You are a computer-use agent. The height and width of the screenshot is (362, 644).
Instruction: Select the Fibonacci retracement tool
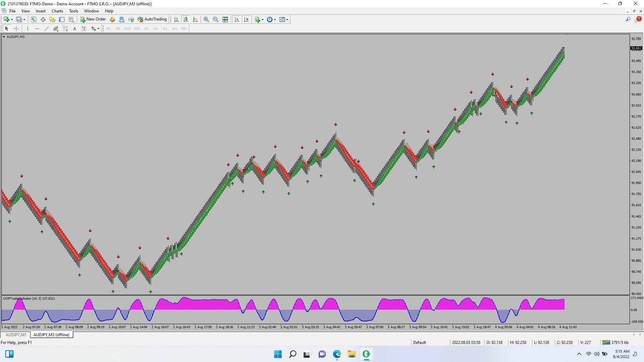pos(65,29)
